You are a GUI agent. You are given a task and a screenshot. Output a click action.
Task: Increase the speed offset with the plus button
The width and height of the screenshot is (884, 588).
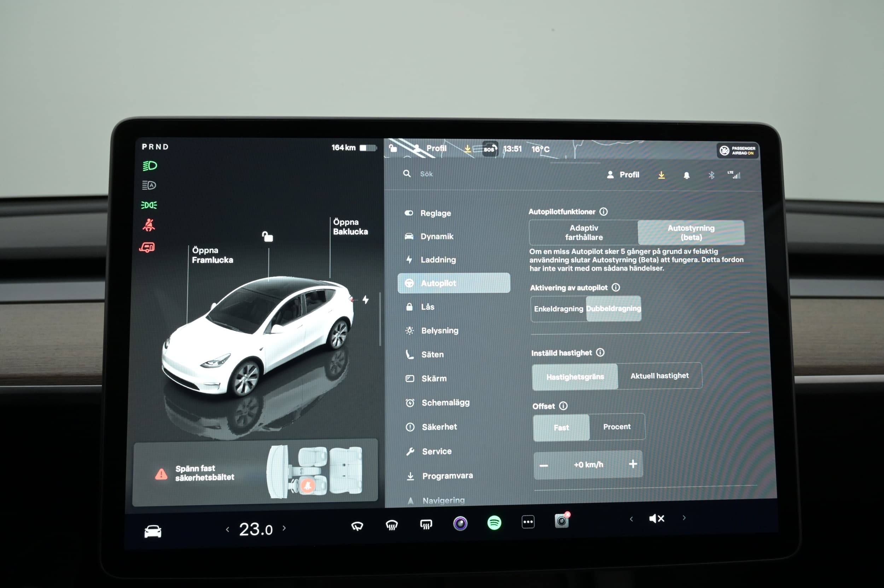pos(633,464)
